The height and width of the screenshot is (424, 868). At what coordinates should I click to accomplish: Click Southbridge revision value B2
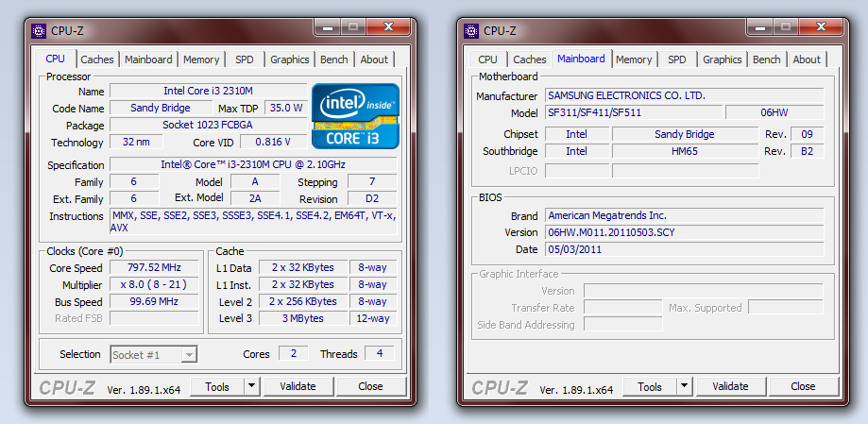(808, 151)
